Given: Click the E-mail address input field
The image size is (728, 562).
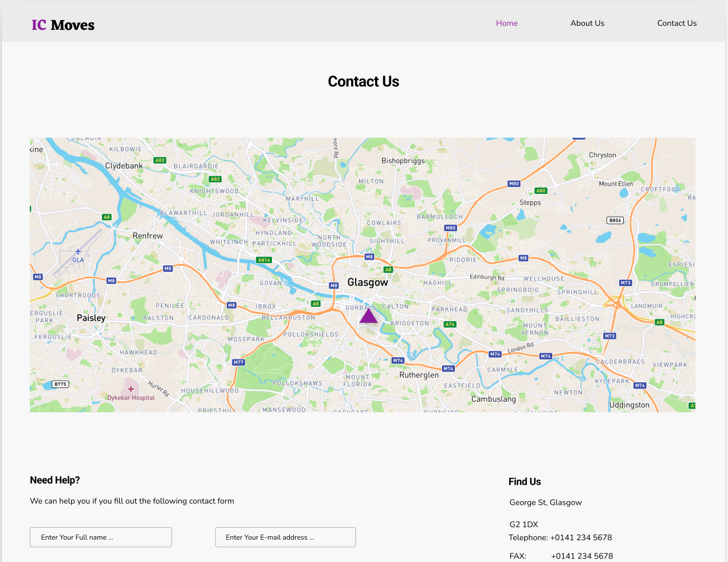Looking at the screenshot, I should (x=285, y=537).
